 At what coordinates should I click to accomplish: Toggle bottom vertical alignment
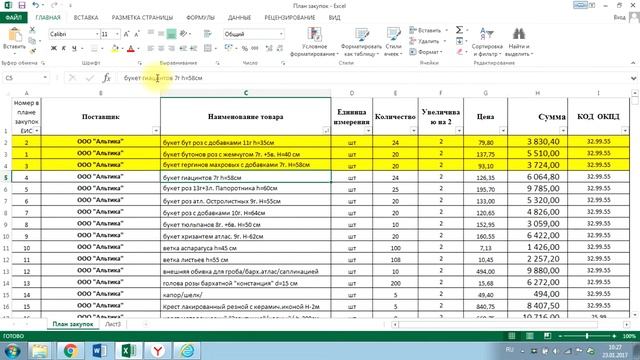click(x=171, y=34)
